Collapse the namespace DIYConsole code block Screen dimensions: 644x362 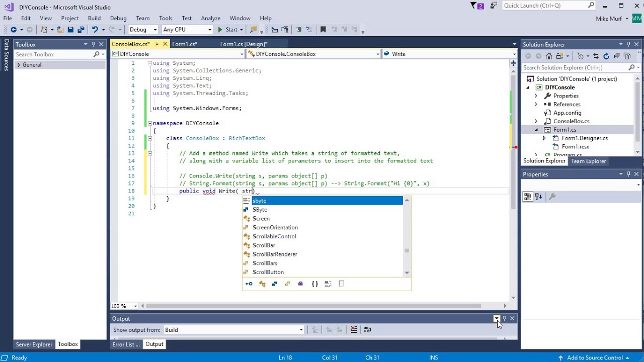(x=150, y=123)
